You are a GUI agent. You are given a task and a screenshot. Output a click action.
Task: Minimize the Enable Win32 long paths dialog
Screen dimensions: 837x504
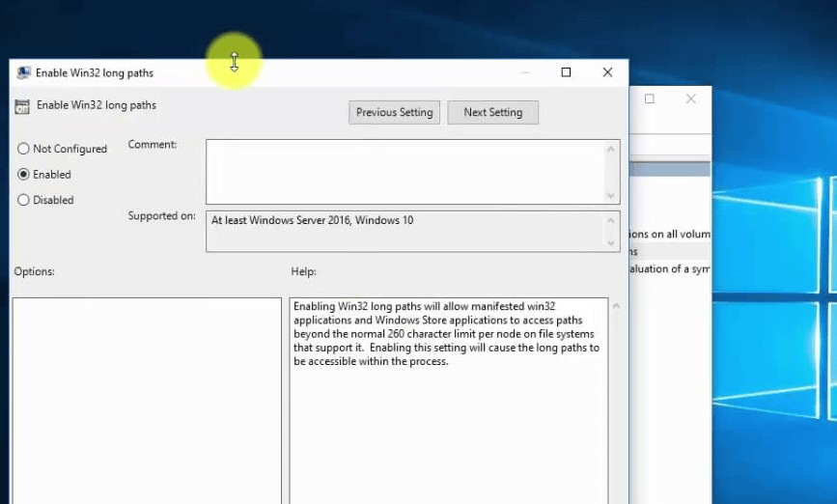(525, 72)
